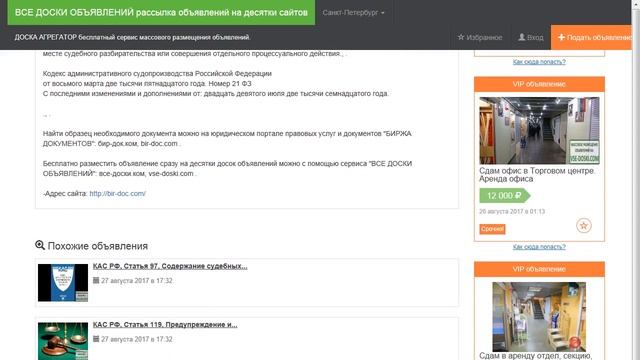This screenshot has width=640, height=360.
Task: Open the http://bir-doc.com/ link
Action: point(118,193)
